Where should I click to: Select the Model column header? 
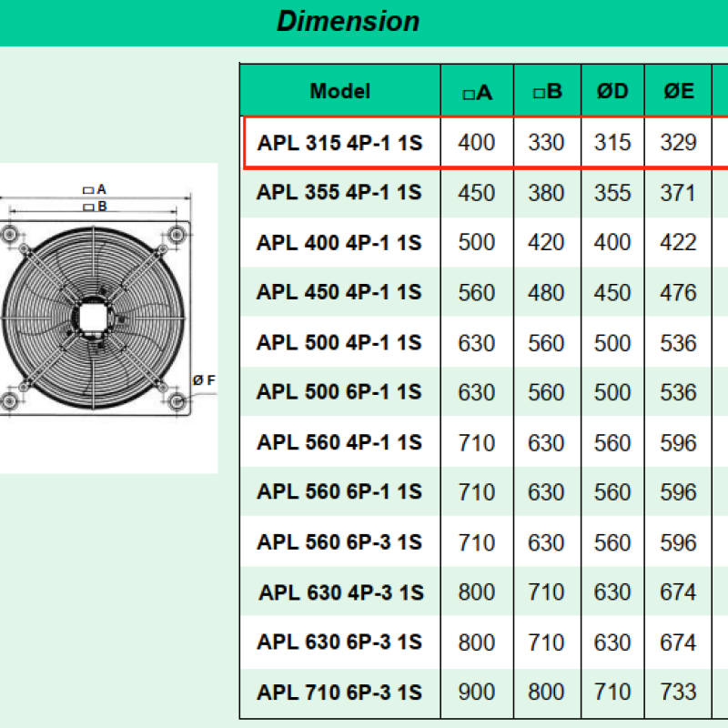point(339,91)
